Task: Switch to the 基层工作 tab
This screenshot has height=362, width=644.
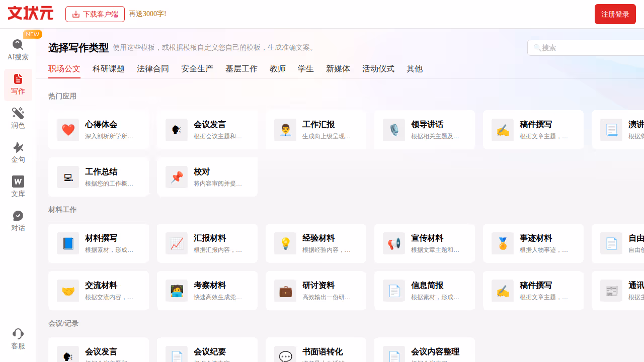Action: point(242,69)
